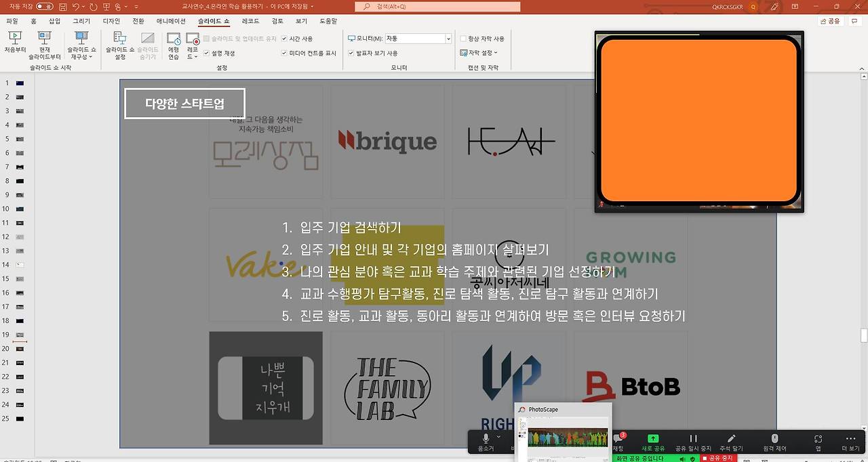Click the title box 다양한 스타트업

[x=184, y=104]
